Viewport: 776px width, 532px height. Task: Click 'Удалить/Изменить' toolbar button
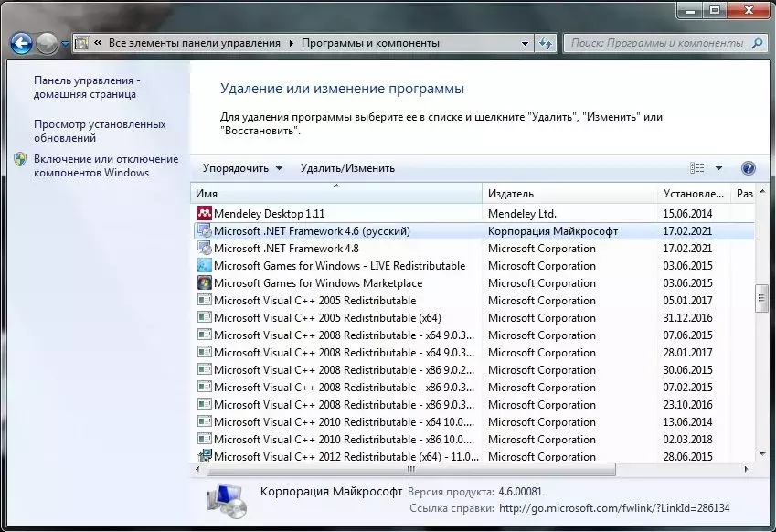[347, 168]
